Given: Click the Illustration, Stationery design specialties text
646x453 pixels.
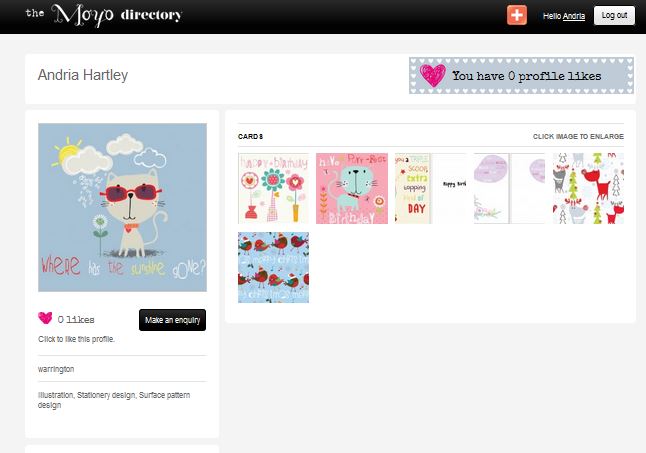Looking at the screenshot, I should [x=114, y=400].
